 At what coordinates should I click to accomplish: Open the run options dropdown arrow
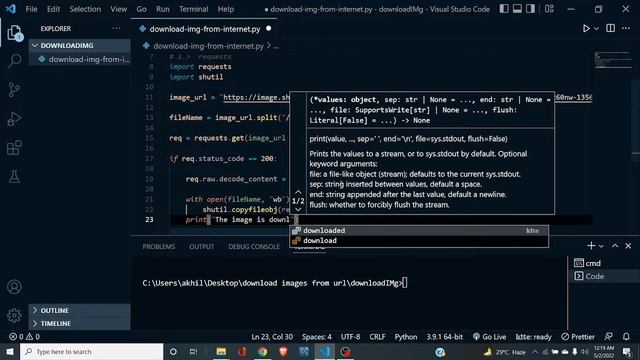coord(597,29)
